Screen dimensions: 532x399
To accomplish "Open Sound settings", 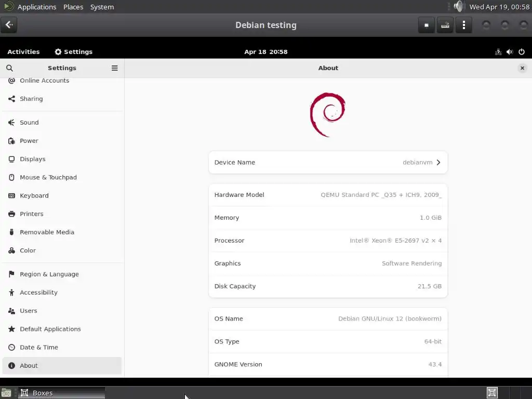I will 62,123.
